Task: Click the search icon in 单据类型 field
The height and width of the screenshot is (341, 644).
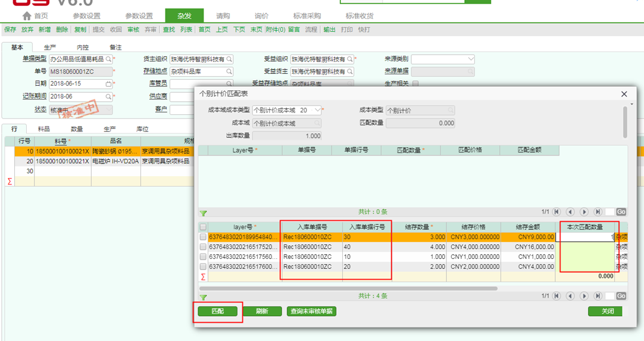Action: [108, 60]
